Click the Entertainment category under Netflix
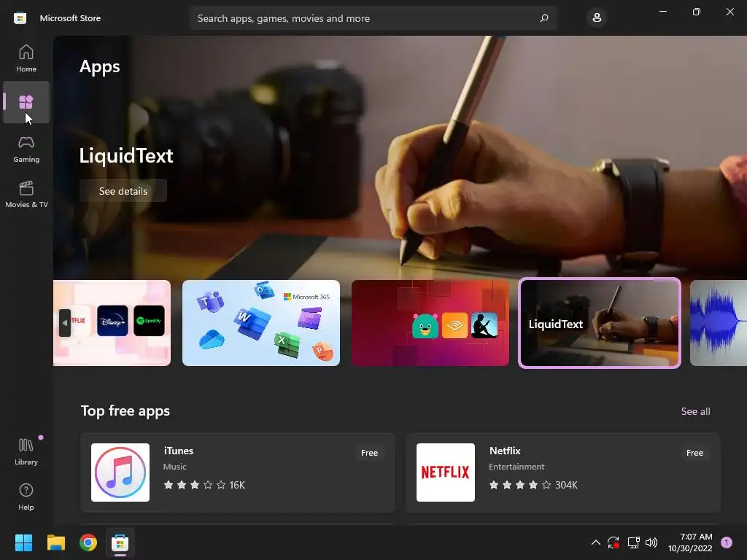This screenshot has height=560, width=747. (x=516, y=467)
